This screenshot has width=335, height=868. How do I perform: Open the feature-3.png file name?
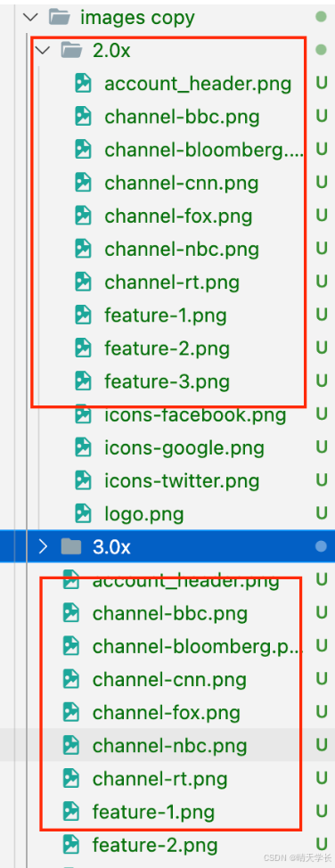[167, 382]
